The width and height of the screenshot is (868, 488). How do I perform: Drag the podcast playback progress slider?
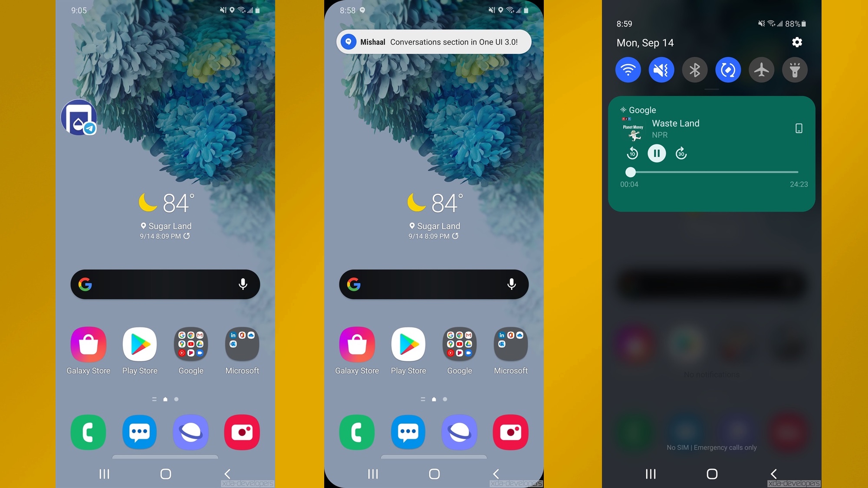(631, 172)
